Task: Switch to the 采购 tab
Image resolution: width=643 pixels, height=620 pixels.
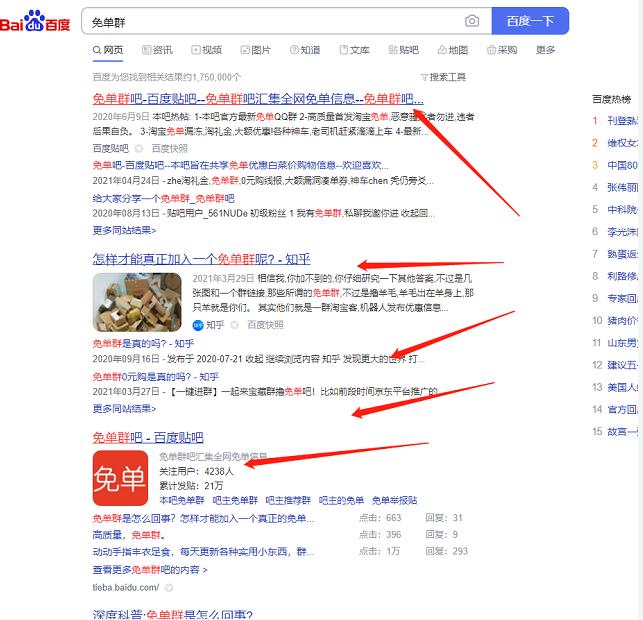Action: click(x=502, y=50)
